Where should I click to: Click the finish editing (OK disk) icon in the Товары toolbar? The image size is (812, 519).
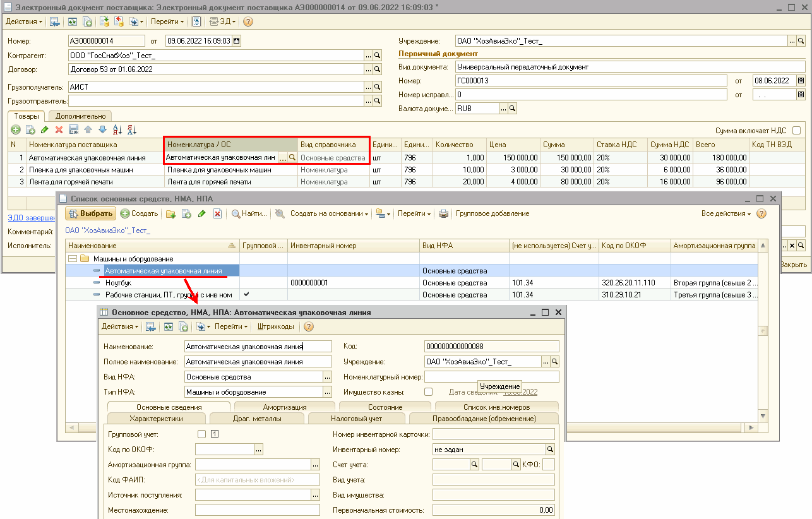(74, 129)
